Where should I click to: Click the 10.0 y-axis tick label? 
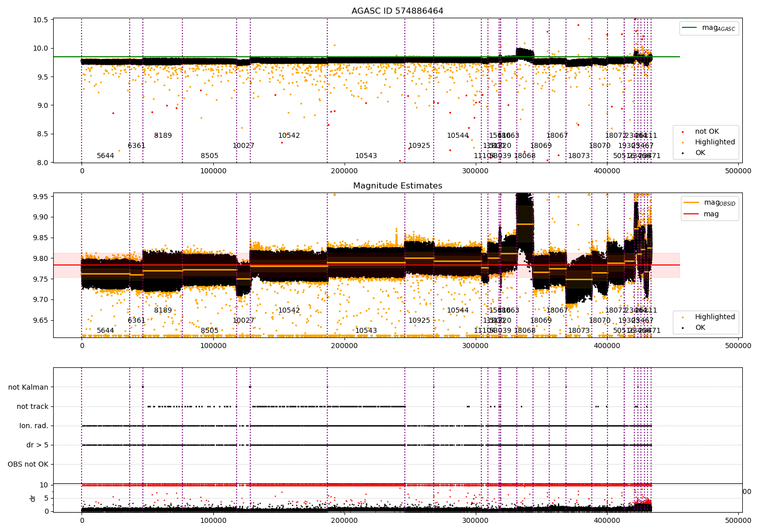pyautogui.click(x=40, y=49)
